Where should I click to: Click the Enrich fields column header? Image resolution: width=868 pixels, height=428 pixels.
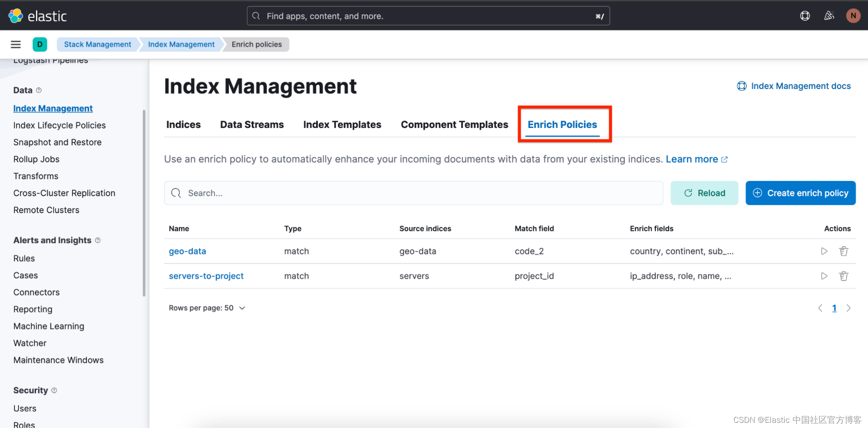point(651,229)
